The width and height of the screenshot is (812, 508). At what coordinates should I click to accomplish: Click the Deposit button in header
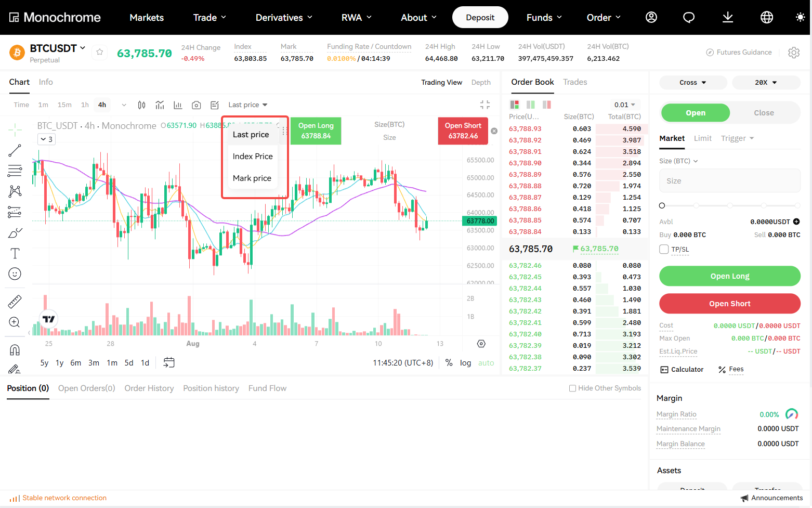tap(480, 17)
